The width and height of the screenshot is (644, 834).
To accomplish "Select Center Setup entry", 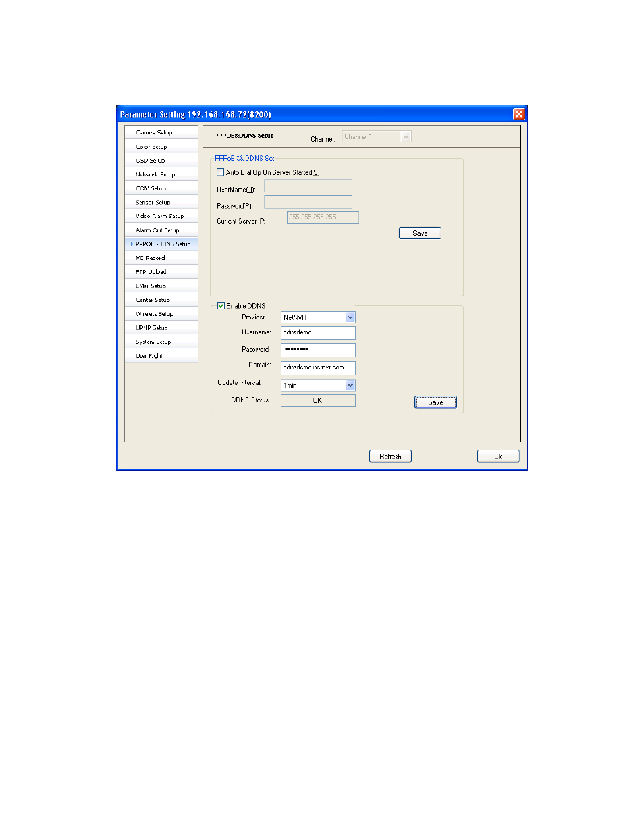I will 161,300.
